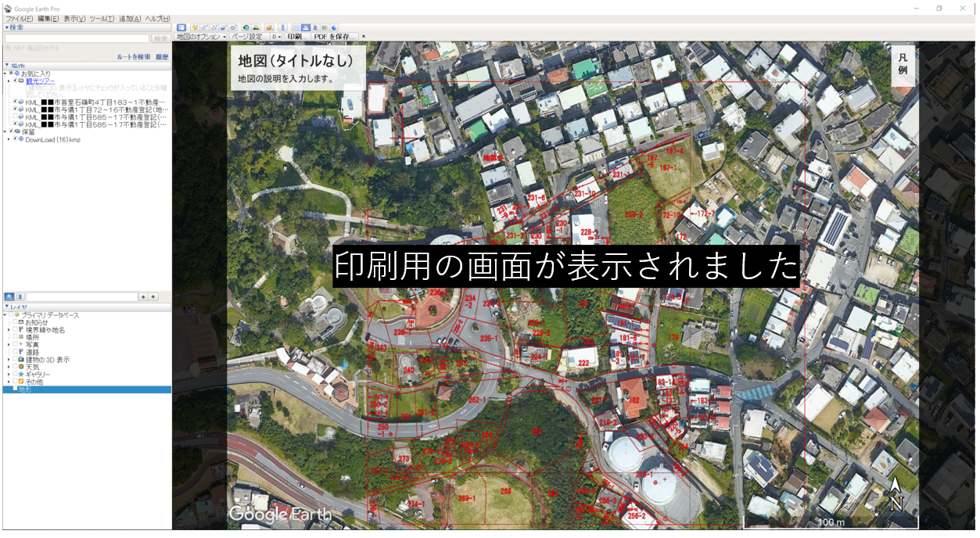This screenshot has height=538, width=980.
Task: Expand the 天気 layer arrow
Action: 9,367
